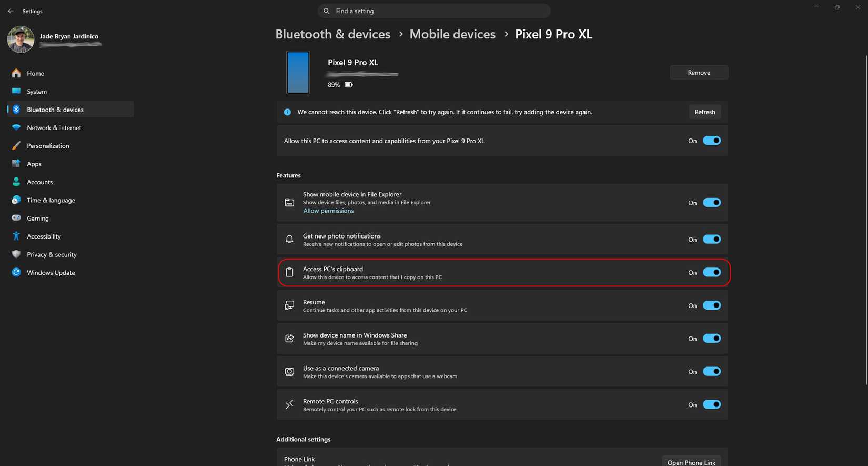The image size is (868, 466).
Task: Click the Remote PC controls icon
Action: (289, 404)
